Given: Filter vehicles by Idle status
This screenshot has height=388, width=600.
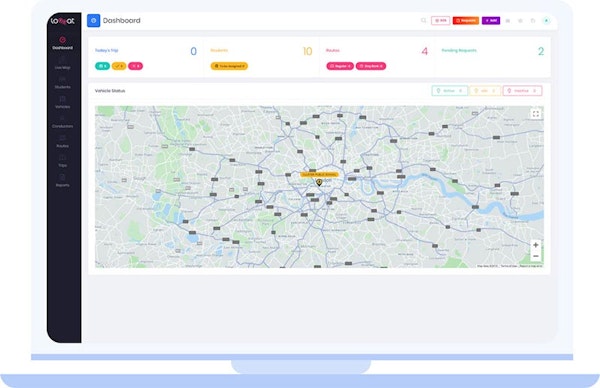Looking at the screenshot, I should (485, 91).
